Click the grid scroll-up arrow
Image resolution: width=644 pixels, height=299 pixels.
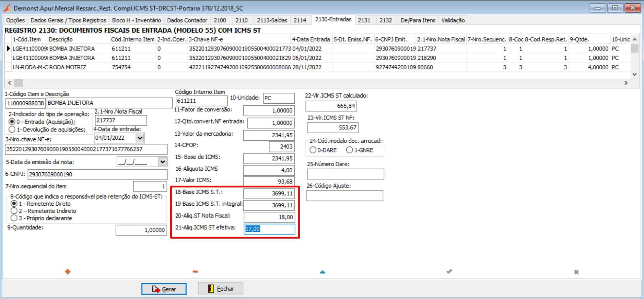[635, 39]
